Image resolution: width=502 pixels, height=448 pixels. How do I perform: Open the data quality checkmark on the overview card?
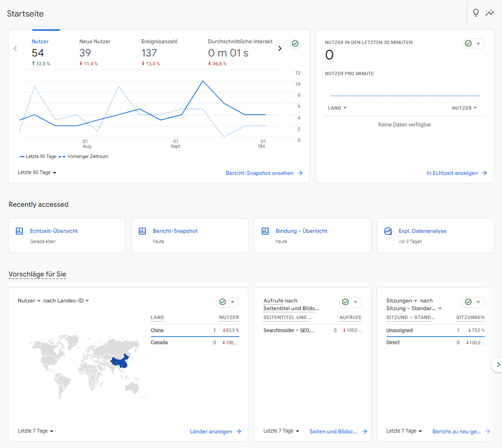click(x=295, y=44)
